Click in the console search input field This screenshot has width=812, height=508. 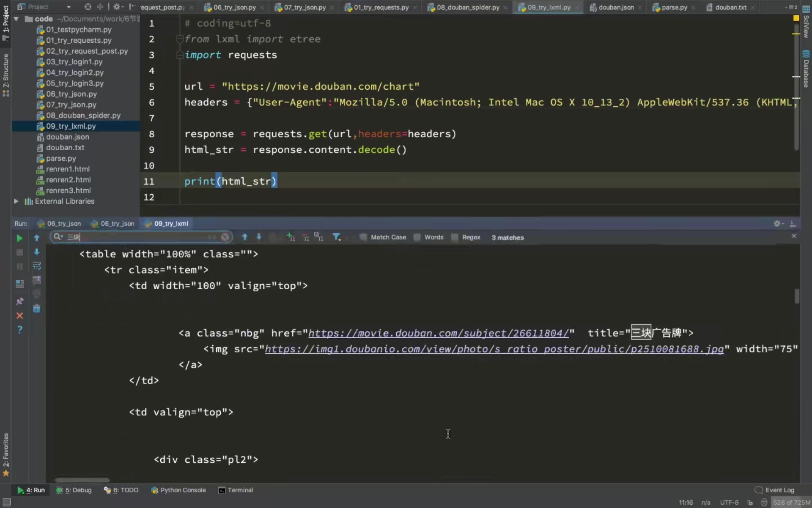tap(142, 237)
